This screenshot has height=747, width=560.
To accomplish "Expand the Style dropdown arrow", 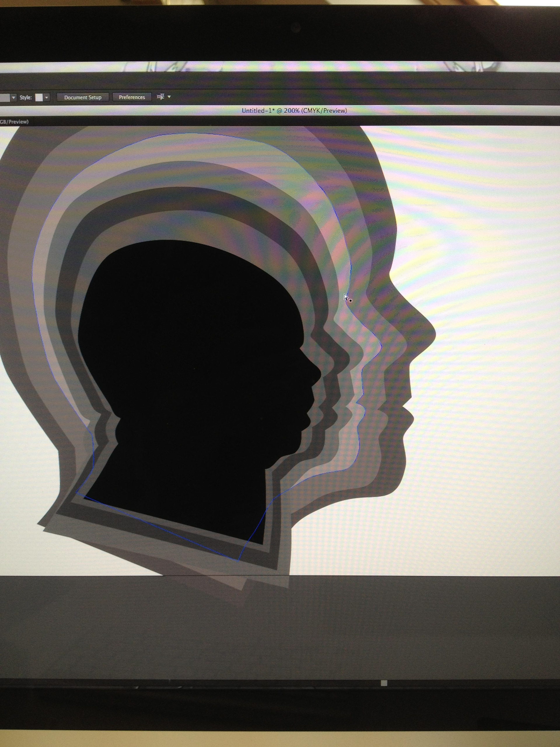I will pyautogui.click(x=47, y=97).
